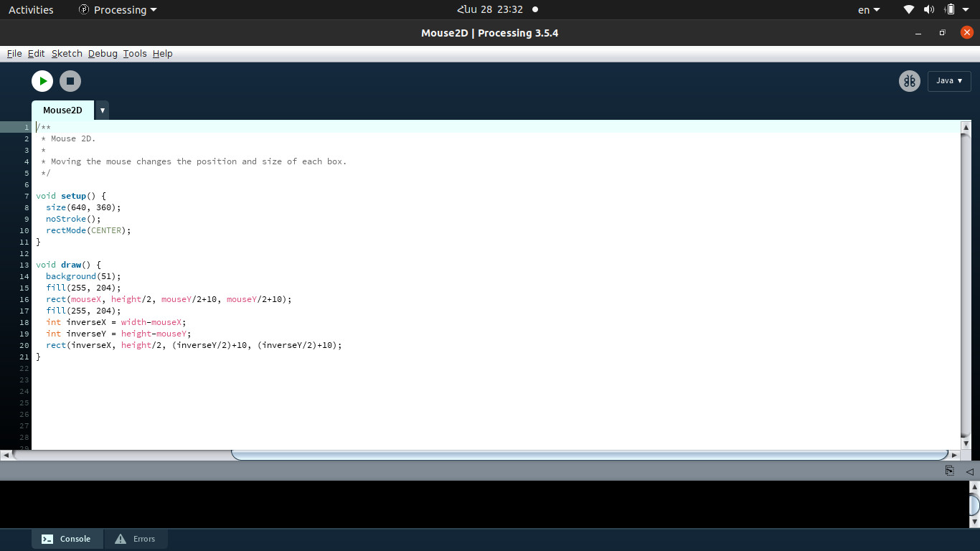Viewport: 980px width, 551px height.
Task: Open the Help menu
Action: pos(163,54)
